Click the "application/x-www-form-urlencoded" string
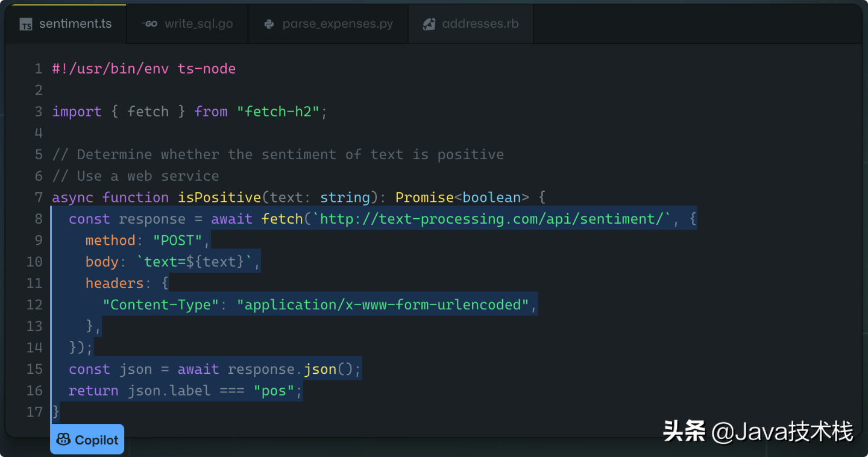Screen dimensions: 868x457 [x=383, y=304]
